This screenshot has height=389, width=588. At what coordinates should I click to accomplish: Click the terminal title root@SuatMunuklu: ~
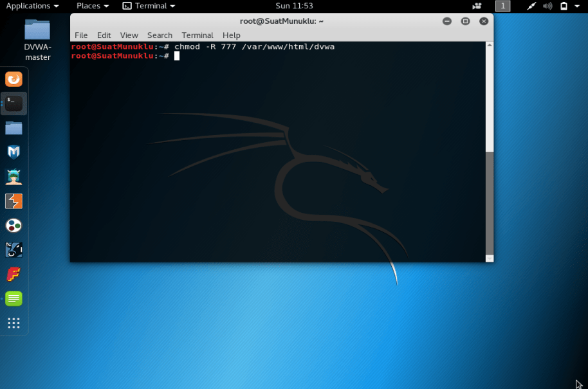coord(282,21)
